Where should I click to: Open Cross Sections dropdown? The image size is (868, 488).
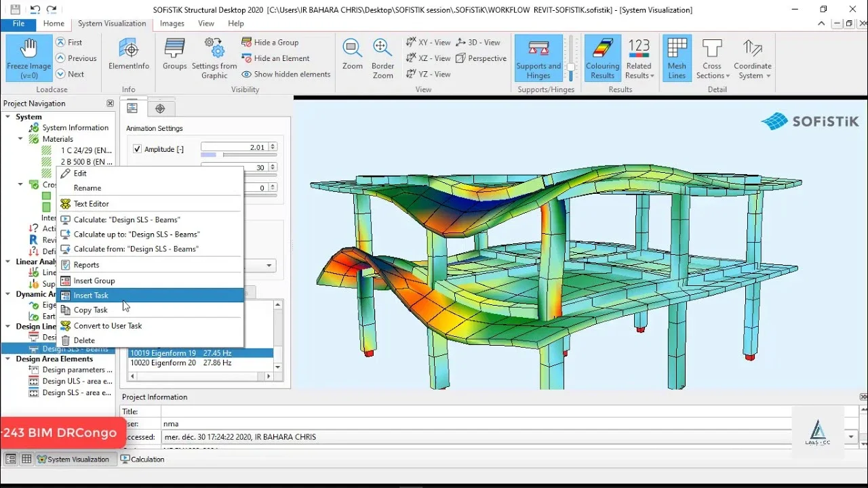coord(712,58)
